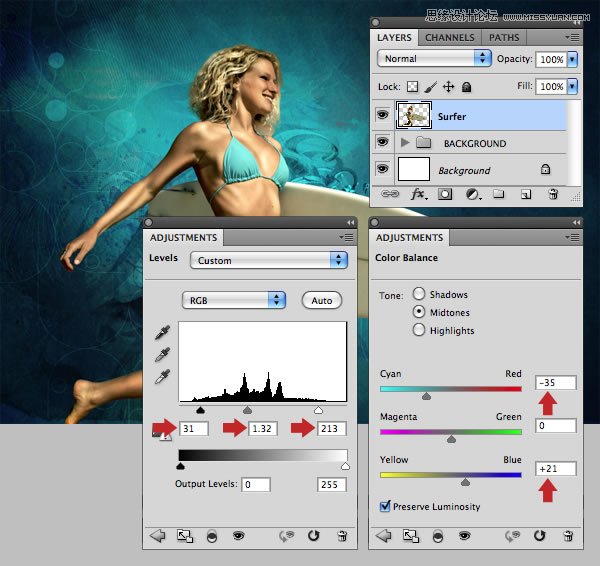Collapse the Levels panel with double arrows

pos(350,222)
